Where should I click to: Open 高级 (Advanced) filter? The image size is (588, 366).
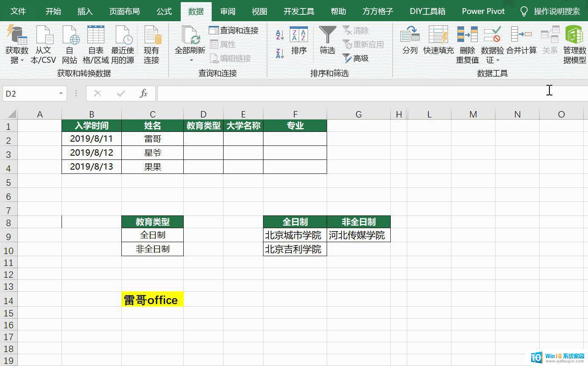pos(356,58)
